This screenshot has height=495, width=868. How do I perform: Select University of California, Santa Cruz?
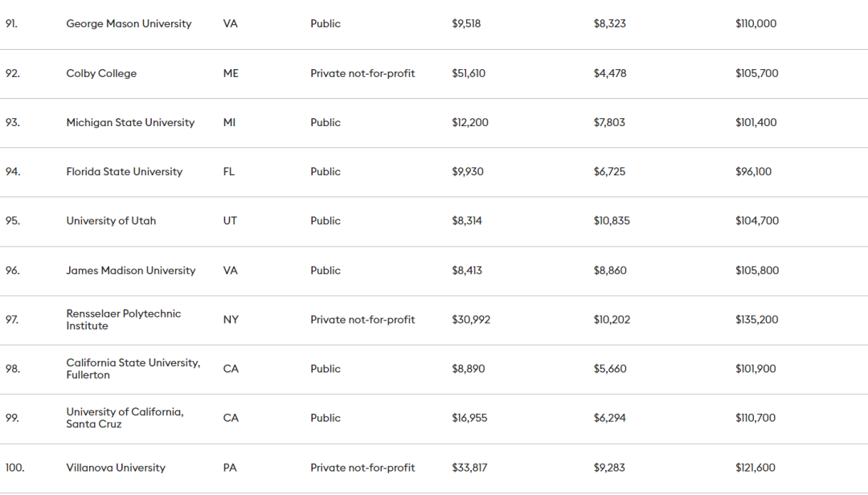[125, 418]
